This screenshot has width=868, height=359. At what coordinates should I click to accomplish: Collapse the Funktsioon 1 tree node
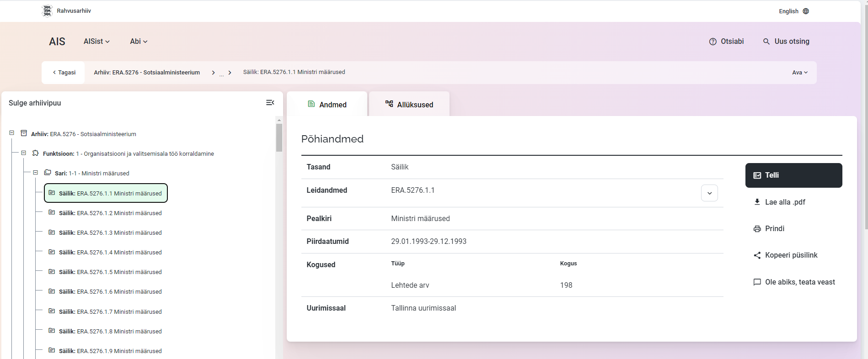click(x=24, y=153)
